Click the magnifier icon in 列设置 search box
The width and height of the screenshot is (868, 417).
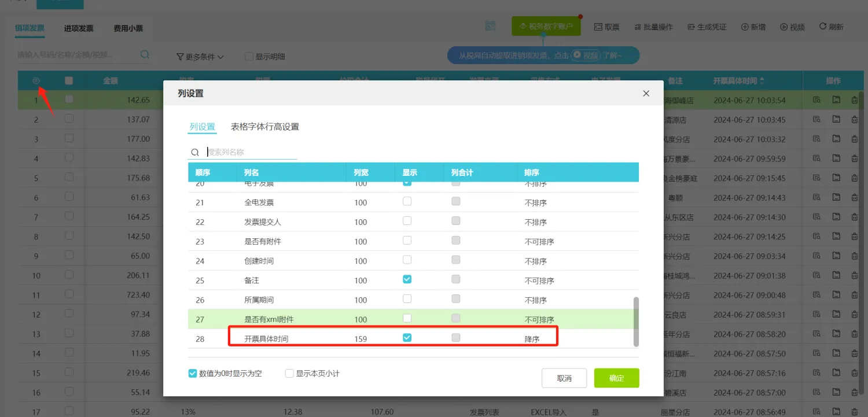click(x=195, y=152)
